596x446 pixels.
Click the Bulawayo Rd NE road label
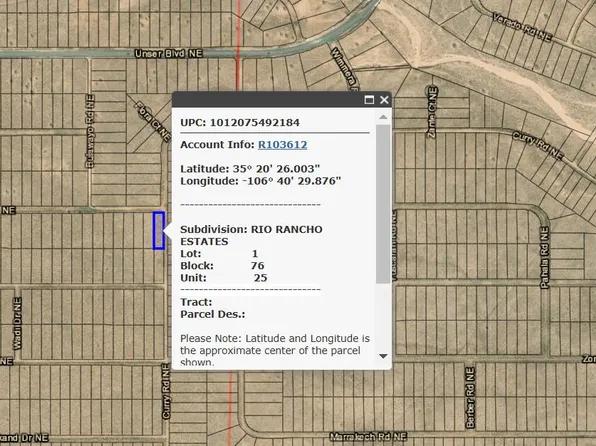[x=90, y=131]
